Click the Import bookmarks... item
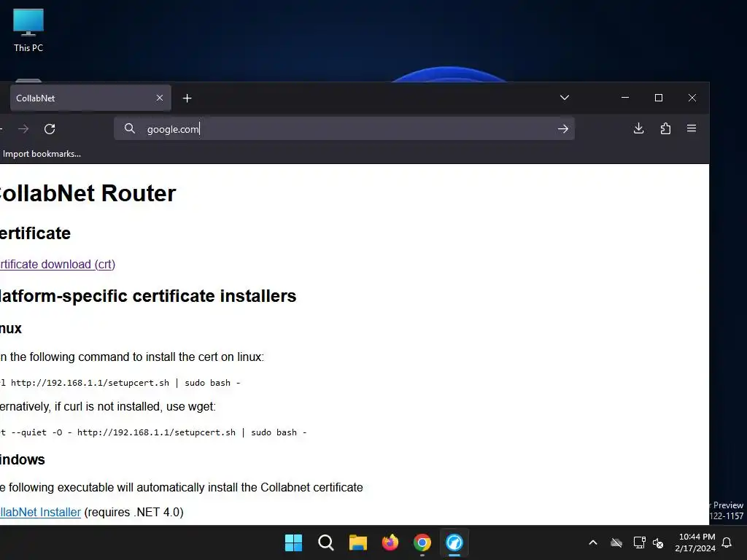 pyautogui.click(x=42, y=154)
